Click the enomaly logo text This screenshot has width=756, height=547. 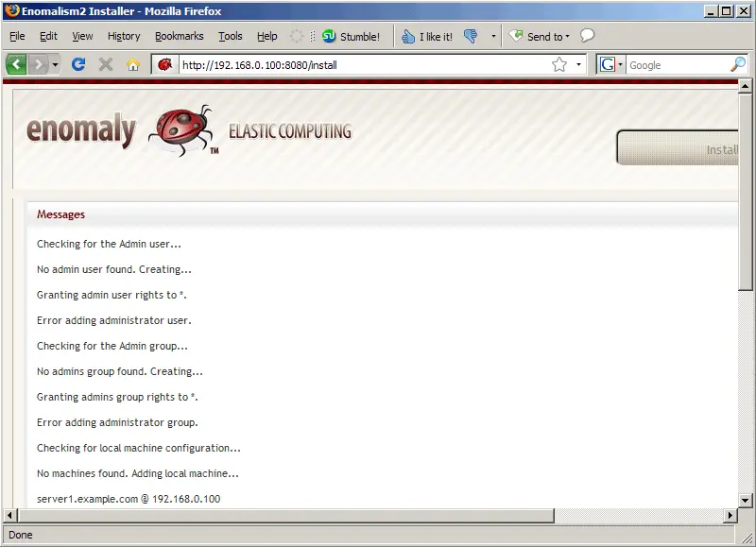[x=81, y=129]
